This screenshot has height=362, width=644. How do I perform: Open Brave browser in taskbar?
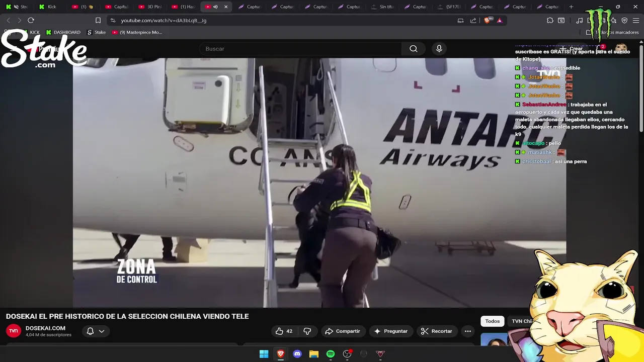[x=280, y=354]
